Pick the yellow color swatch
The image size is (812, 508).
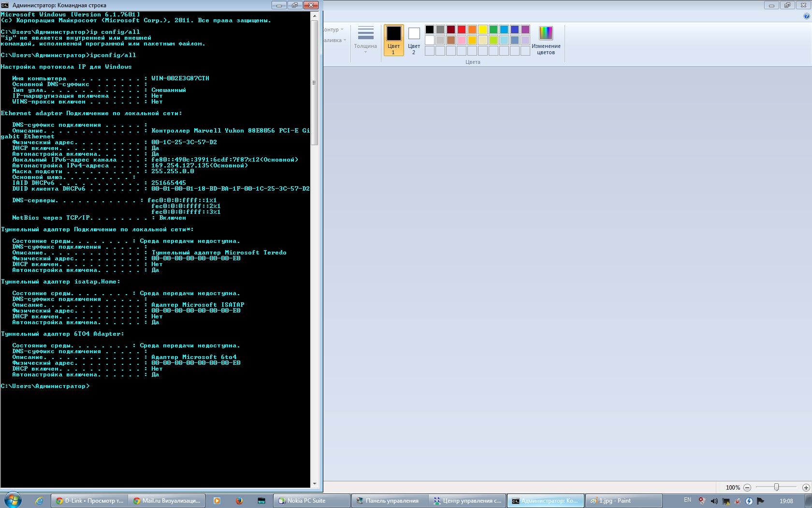[483, 30]
